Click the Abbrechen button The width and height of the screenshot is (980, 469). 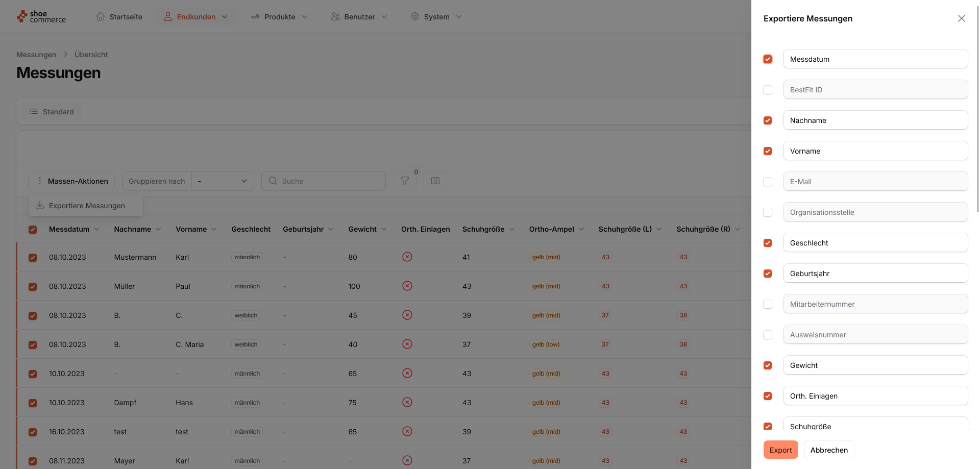[828, 450]
